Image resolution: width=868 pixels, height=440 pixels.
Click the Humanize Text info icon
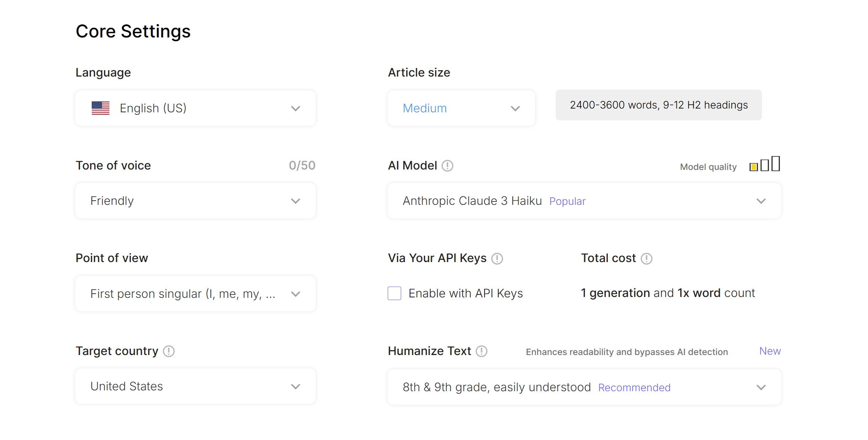coord(482,351)
